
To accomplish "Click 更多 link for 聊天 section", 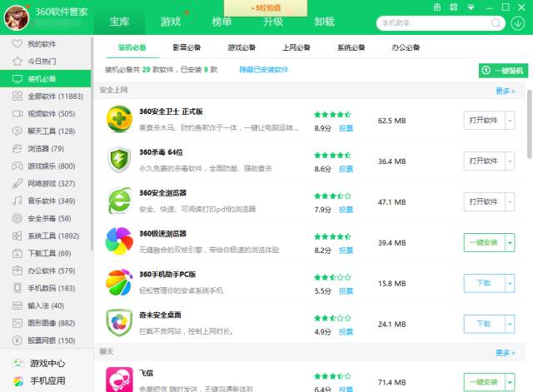I will (x=506, y=353).
